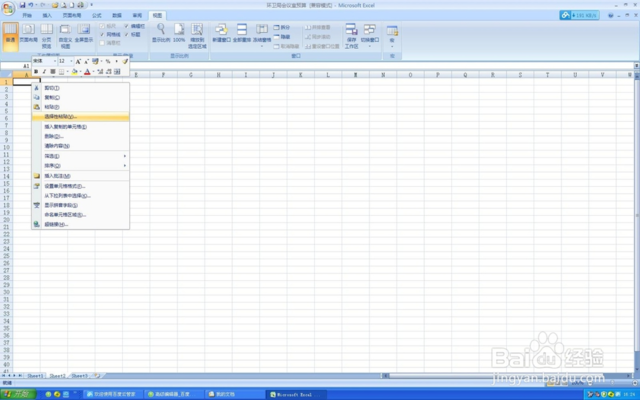Choose Paste Special (选择性粘贴) from context menu
Viewport: 640px width, 400px height.
(80, 117)
